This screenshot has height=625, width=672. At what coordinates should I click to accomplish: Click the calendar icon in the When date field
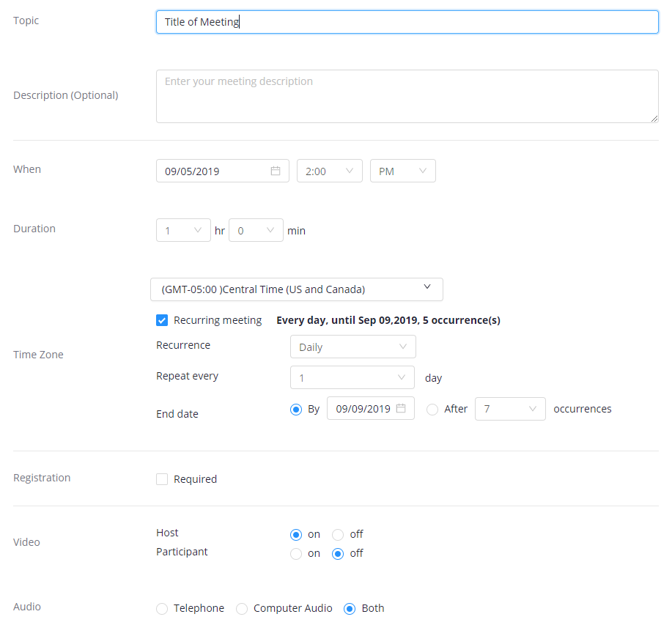click(276, 171)
